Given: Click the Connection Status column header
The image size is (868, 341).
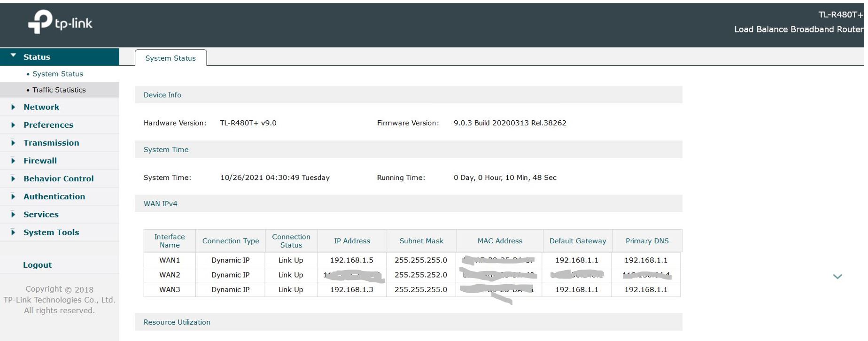Looking at the screenshot, I should pyautogui.click(x=291, y=241).
